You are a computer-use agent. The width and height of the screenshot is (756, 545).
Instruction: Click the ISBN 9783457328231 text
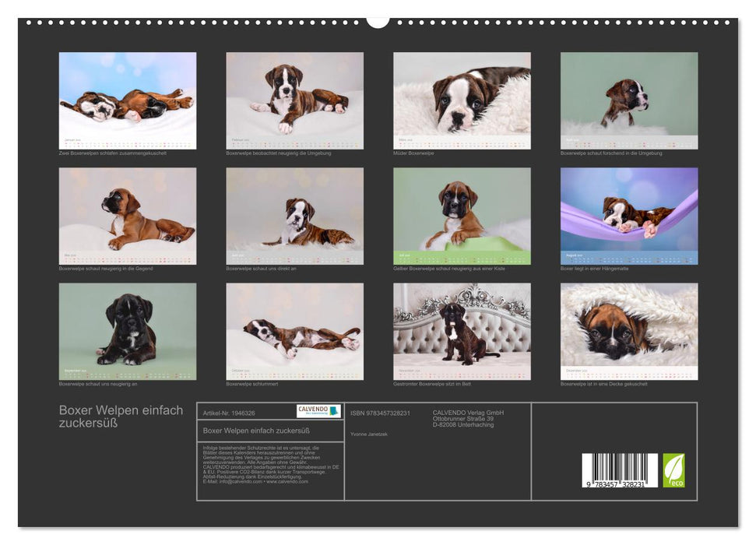381,413
